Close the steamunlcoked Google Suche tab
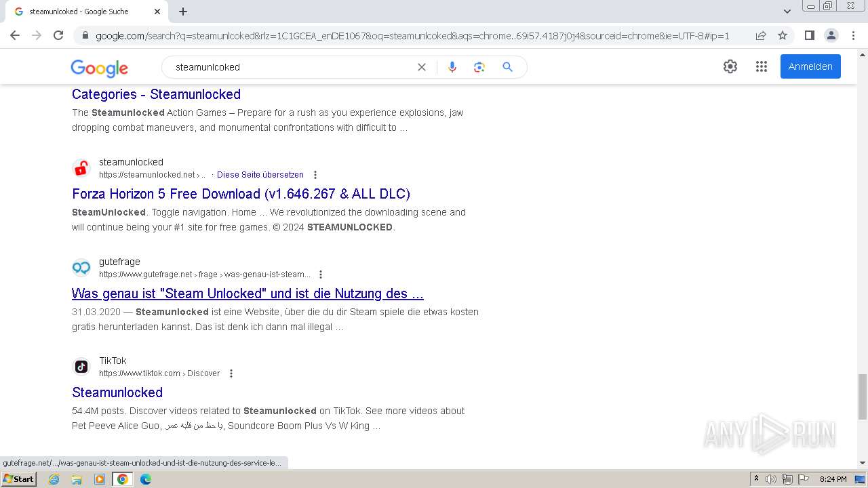Viewport: 868px width, 488px height. click(157, 12)
